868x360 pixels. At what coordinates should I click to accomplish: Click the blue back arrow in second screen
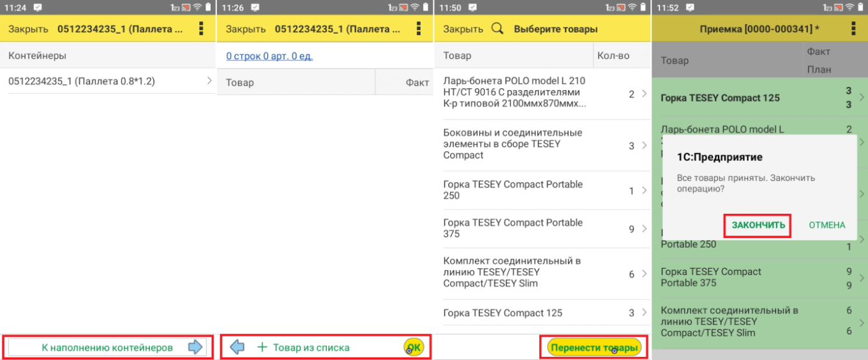pos(237,347)
